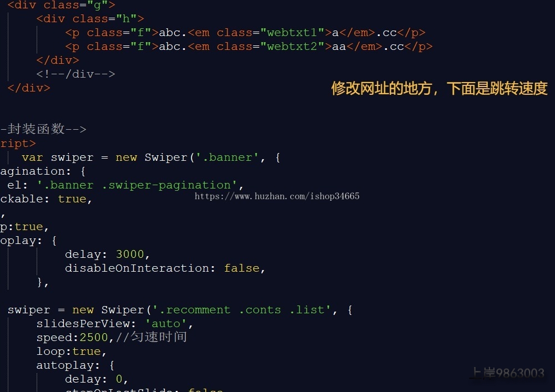Click the speed value 2500
Screen dimensions: 555x392
tap(93, 337)
